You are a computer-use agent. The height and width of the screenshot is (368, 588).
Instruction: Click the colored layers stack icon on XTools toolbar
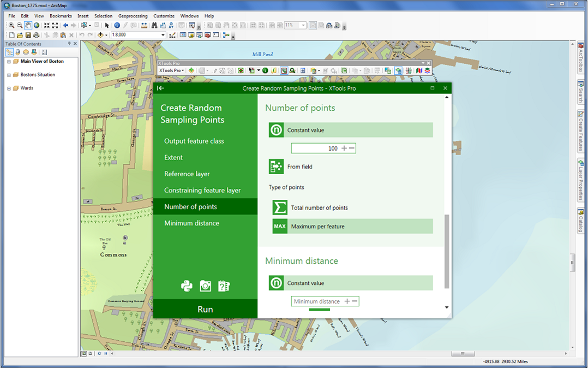point(428,70)
